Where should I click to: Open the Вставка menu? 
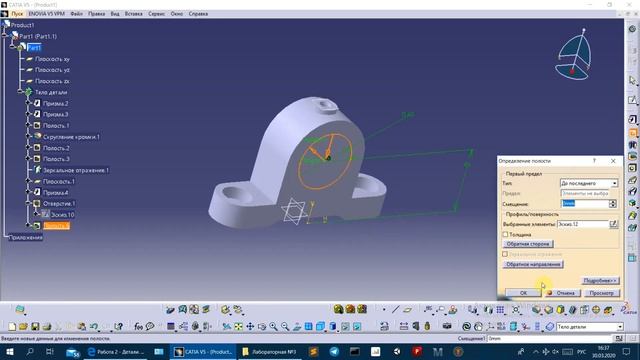(x=133, y=13)
